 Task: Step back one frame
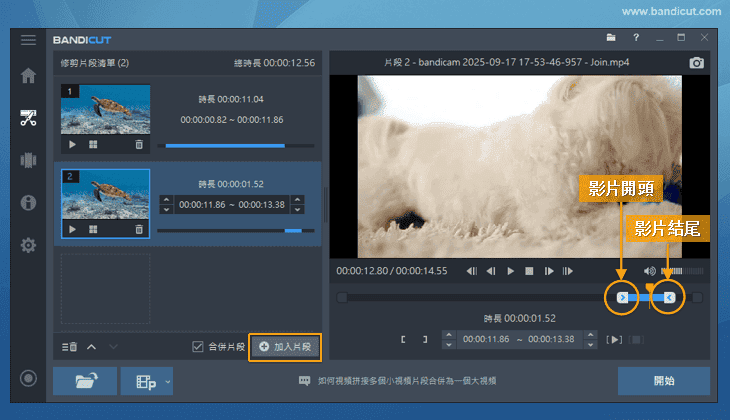click(x=491, y=271)
